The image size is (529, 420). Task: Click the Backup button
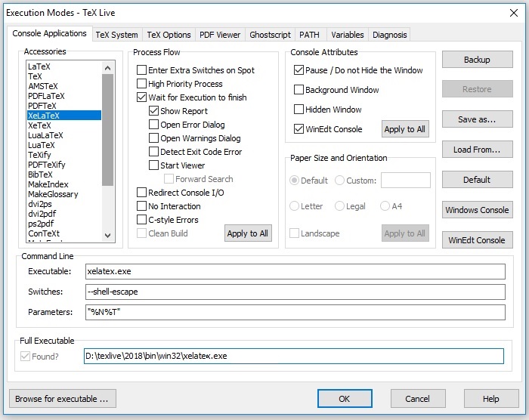click(x=478, y=60)
